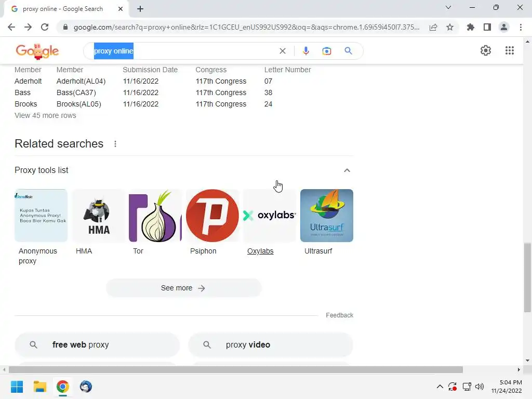Screen dimensions: 532x399
Task: Select the proxy online tab
Action: pos(66,9)
